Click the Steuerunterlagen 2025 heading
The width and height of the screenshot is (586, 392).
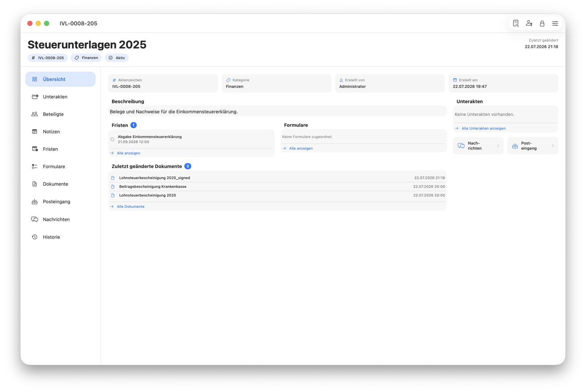click(87, 45)
